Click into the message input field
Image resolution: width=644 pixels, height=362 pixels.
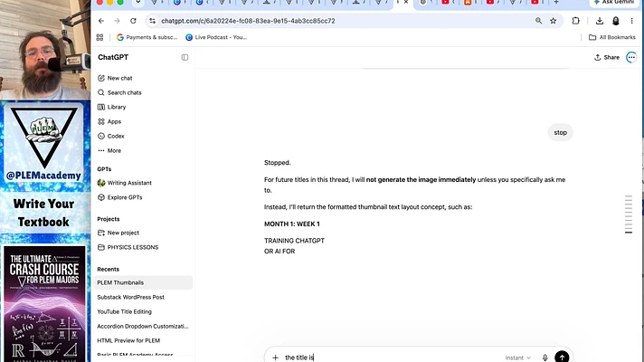pyautogui.click(x=390, y=357)
